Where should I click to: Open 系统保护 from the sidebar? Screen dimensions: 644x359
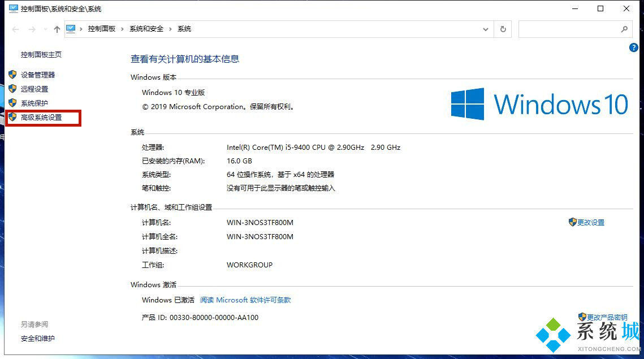[34, 103]
